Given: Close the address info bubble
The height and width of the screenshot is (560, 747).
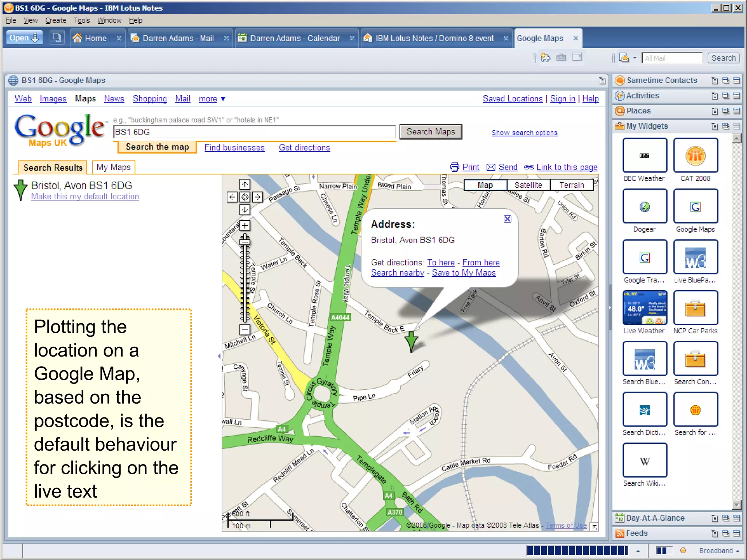Looking at the screenshot, I should click(x=507, y=219).
